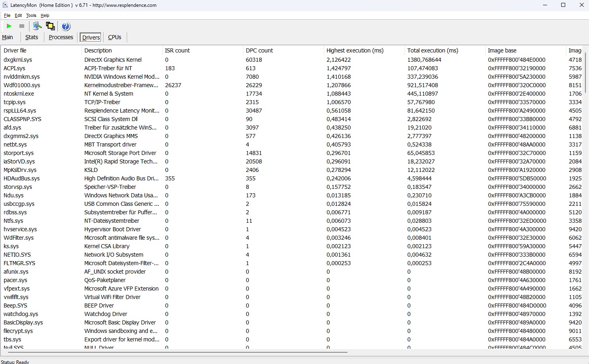The image size is (589, 364).
Task: Open the File menu
Action: [x=7, y=15]
